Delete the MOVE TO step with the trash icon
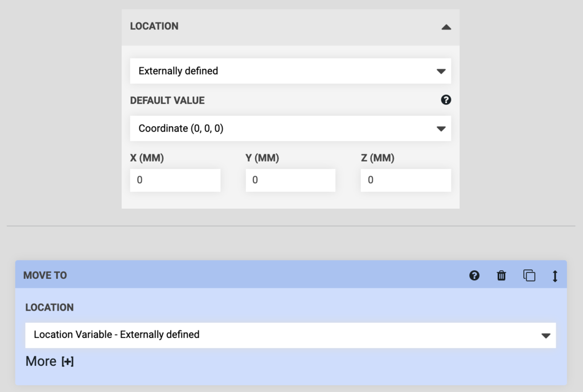This screenshot has height=392, width=583. pos(501,275)
